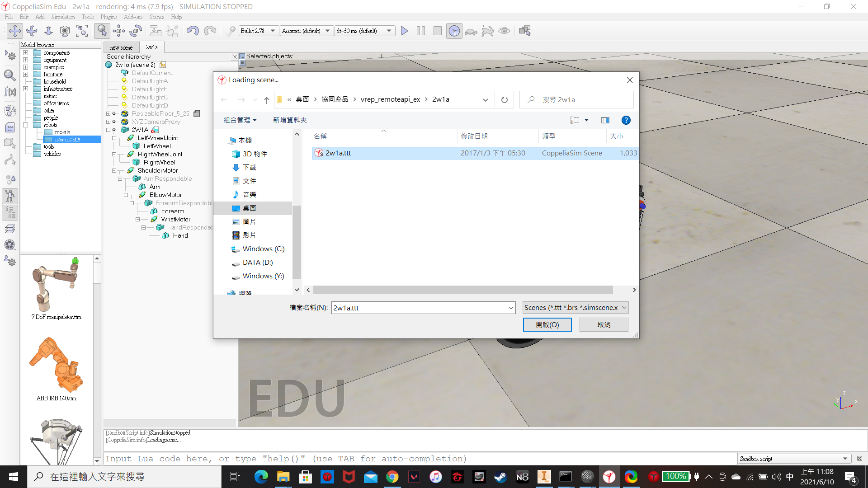Select the camera pan tool

pyautogui.click(x=15, y=31)
